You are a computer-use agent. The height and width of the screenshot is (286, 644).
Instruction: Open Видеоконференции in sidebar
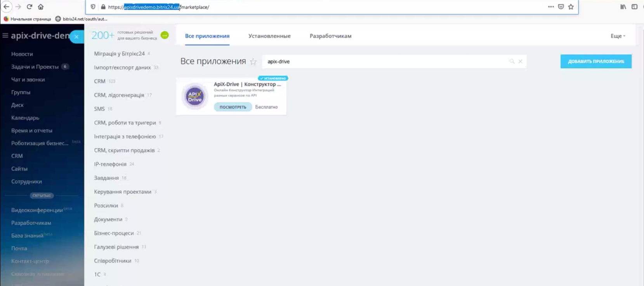(x=37, y=210)
